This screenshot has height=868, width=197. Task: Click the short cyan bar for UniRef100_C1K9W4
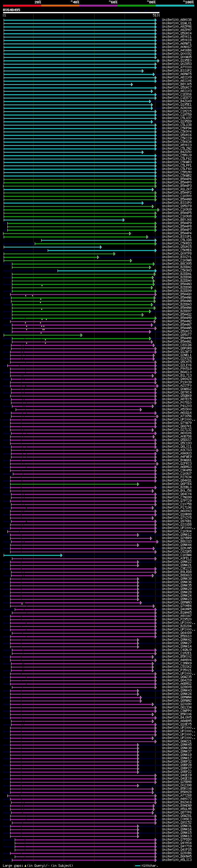coord(33,555)
